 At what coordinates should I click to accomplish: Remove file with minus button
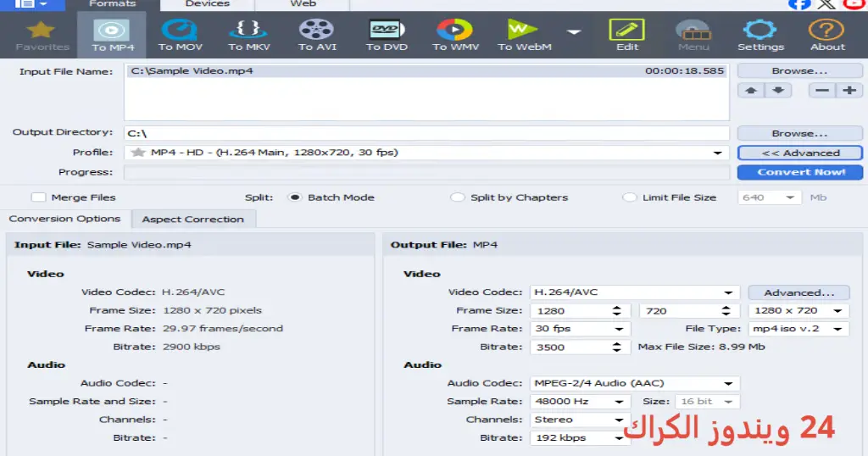(x=822, y=90)
